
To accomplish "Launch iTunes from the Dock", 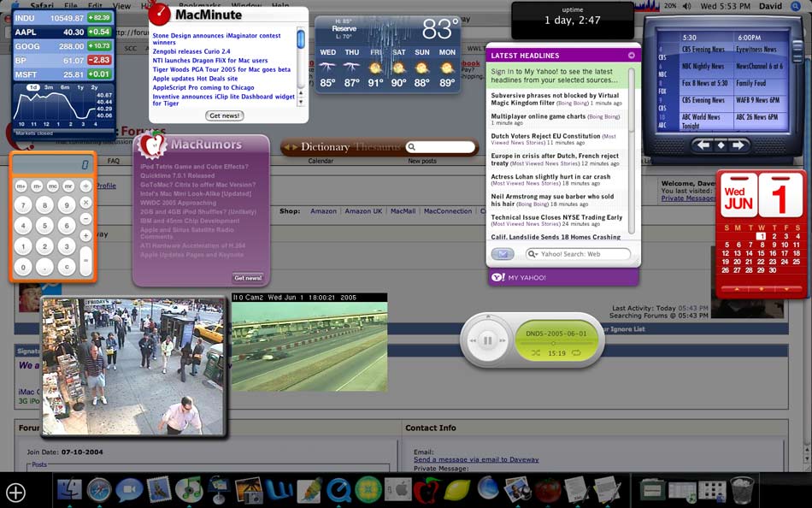I will click(x=189, y=490).
